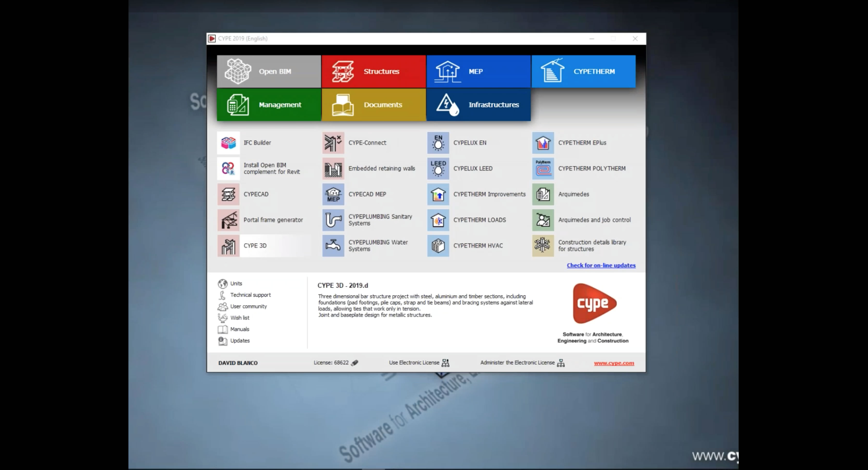Click the IFC Builder label
The height and width of the screenshot is (470, 868).
pyautogui.click(x=257, y=143)
